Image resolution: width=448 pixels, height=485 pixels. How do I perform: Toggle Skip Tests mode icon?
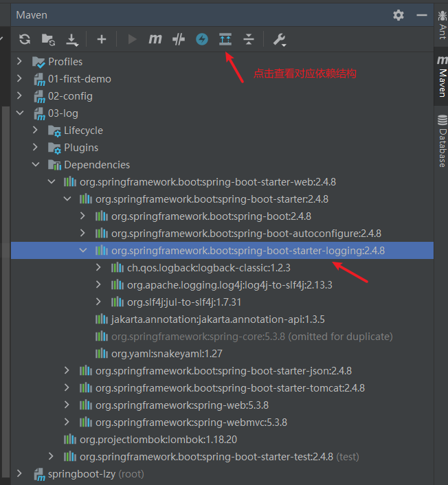pos(179,39)
